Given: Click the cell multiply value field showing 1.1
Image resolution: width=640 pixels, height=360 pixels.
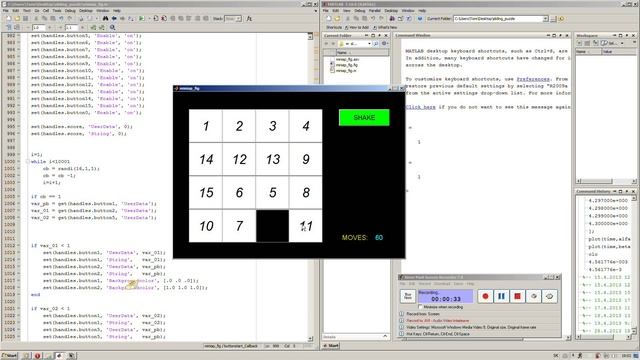Looking at the screenshot, I should [71, 27].
